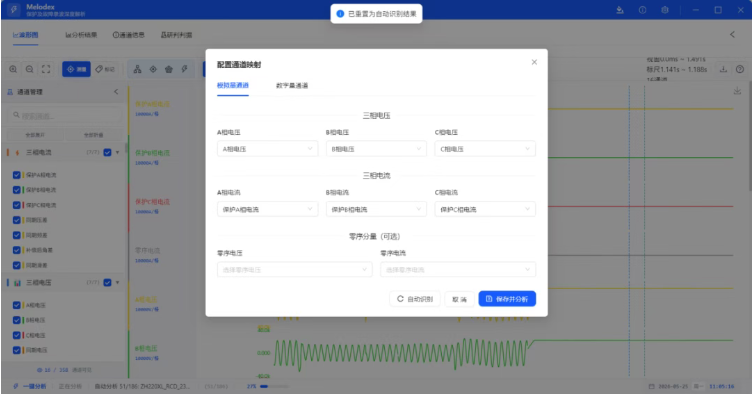Click the fit-to-screen frame icon

pyautogui.click(x=46, y=69)
